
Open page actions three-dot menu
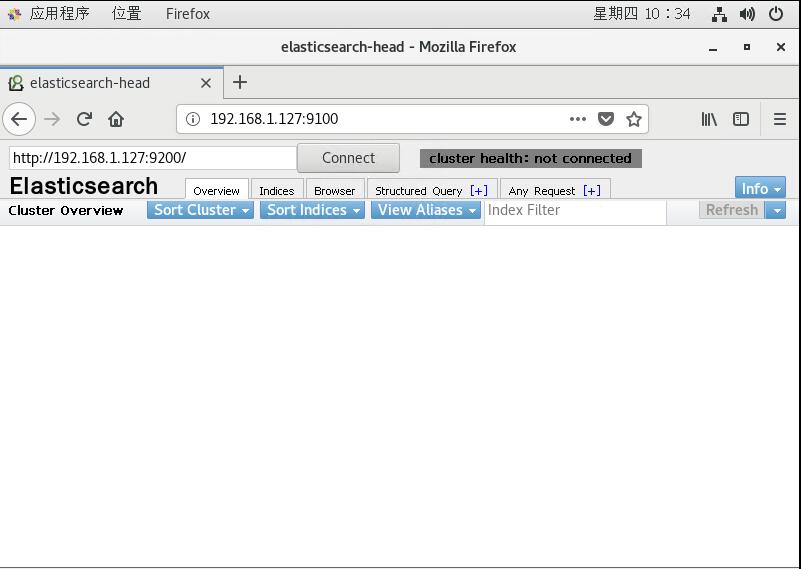pyautogui.click(x=578, y=119)
